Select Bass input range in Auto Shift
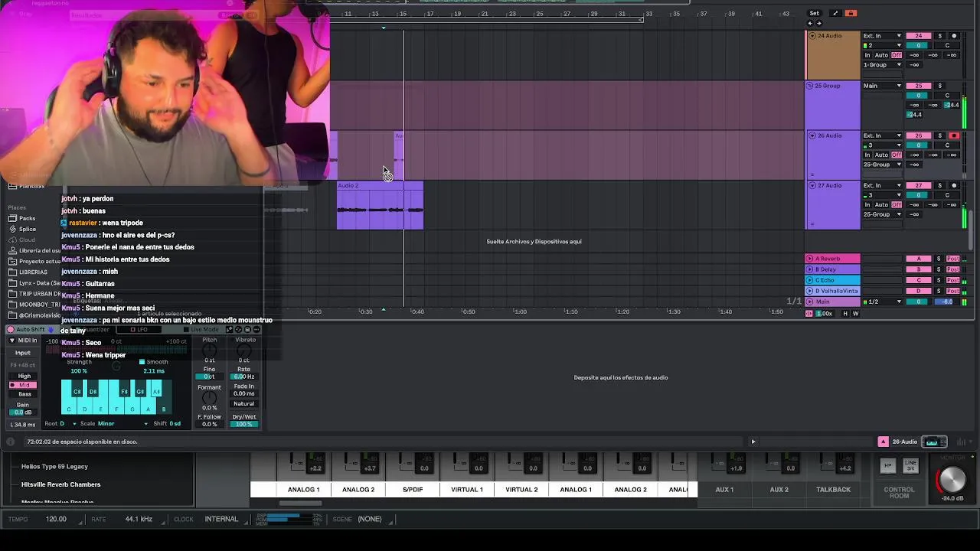Viewport: 980px width, 551px height. coord(24,394)
